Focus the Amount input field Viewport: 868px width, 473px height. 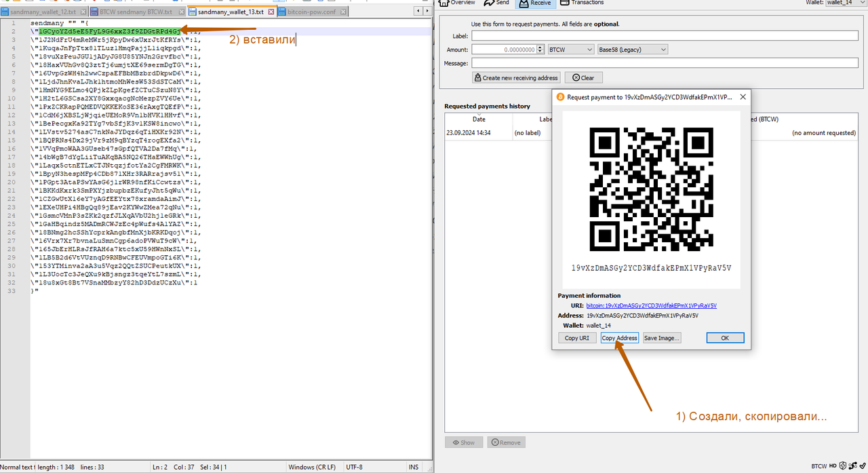[504, 50]
